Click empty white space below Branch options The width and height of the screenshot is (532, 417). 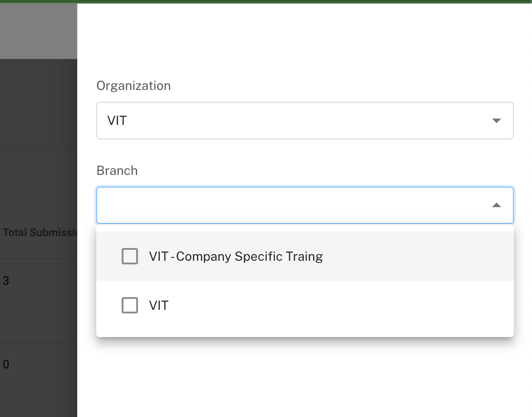point(304,377)
